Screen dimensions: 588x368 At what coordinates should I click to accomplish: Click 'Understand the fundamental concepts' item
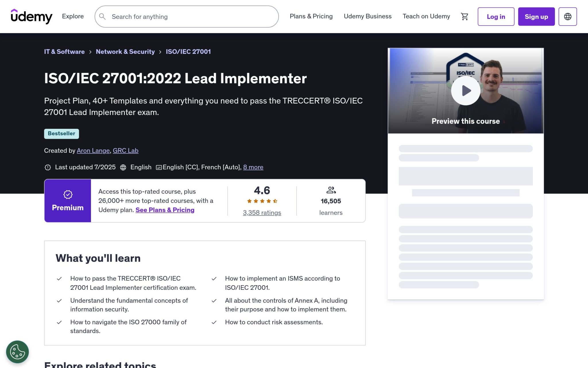(x=129, y=305)
